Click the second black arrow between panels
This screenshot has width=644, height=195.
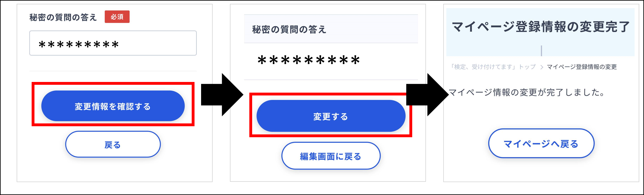[428, 95]
